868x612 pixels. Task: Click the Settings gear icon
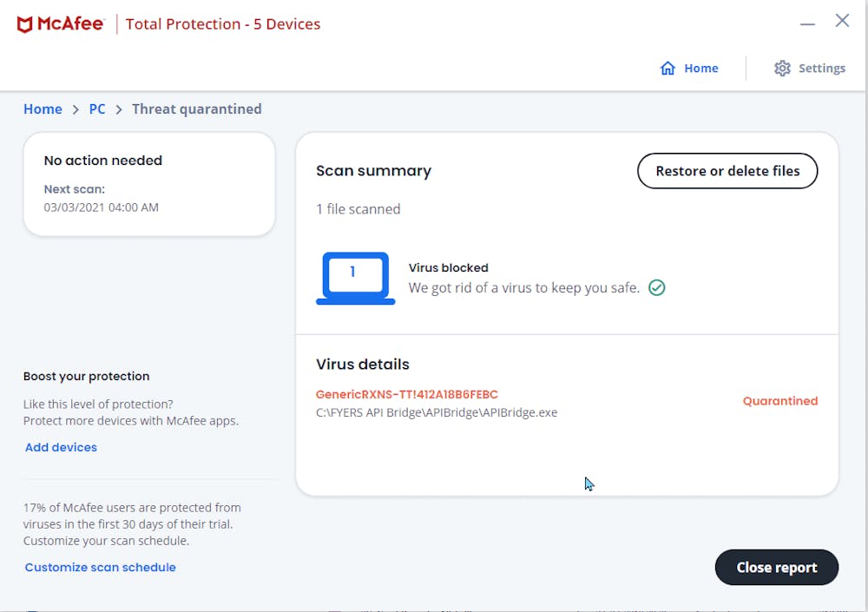782,68
